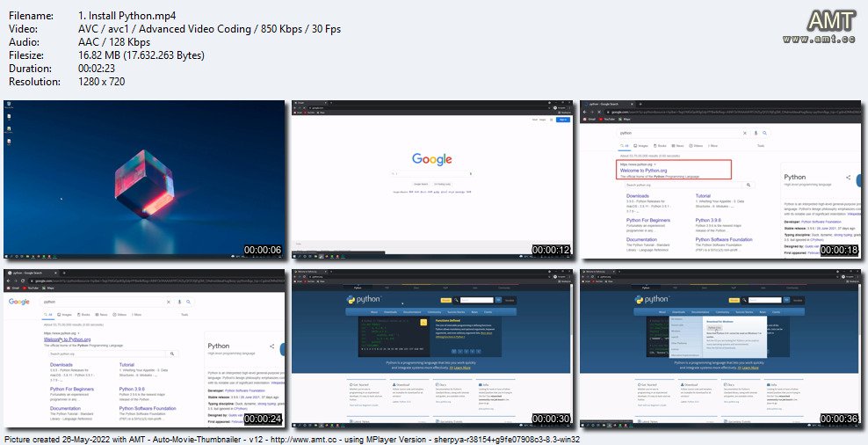Click the share icon beside Python in the 00:00:24 frame
Screen dimensions: 868x445
click(271, 347)
